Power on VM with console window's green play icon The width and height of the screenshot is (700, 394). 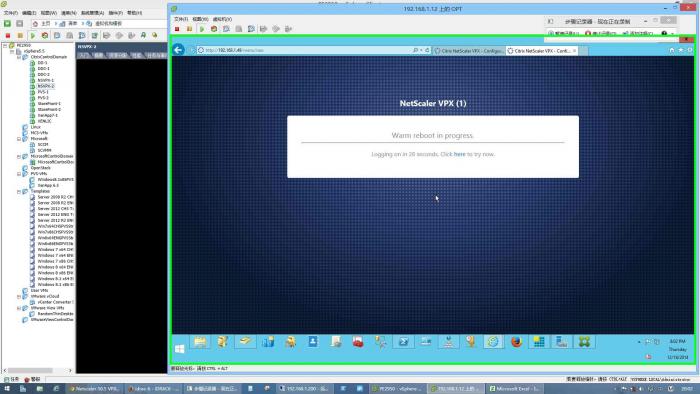click(202, 29)
